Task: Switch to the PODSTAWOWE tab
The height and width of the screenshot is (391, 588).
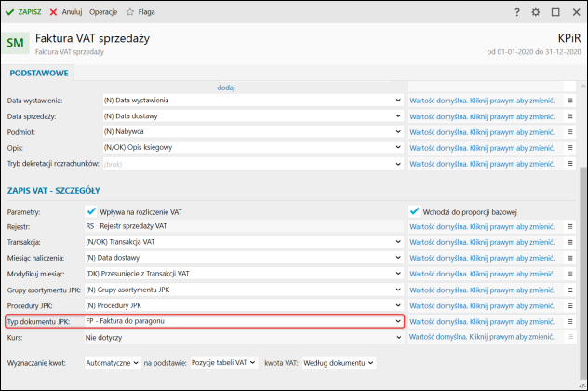Action: [38, 73]
